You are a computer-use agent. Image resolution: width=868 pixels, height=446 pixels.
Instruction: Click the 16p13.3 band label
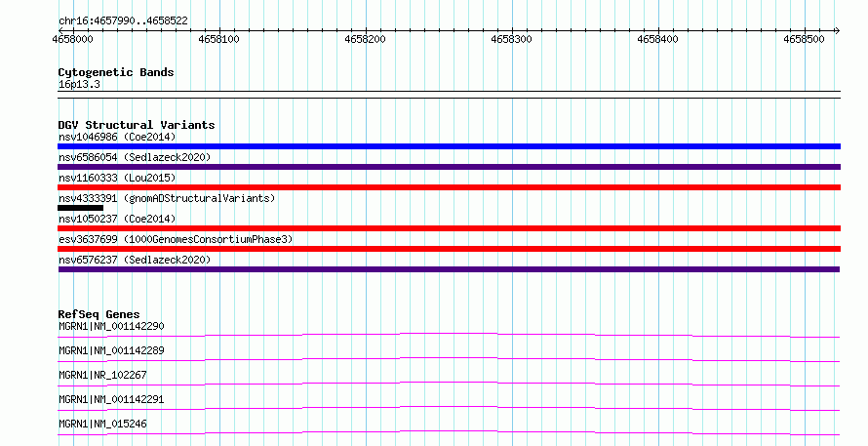pos(79,84)
